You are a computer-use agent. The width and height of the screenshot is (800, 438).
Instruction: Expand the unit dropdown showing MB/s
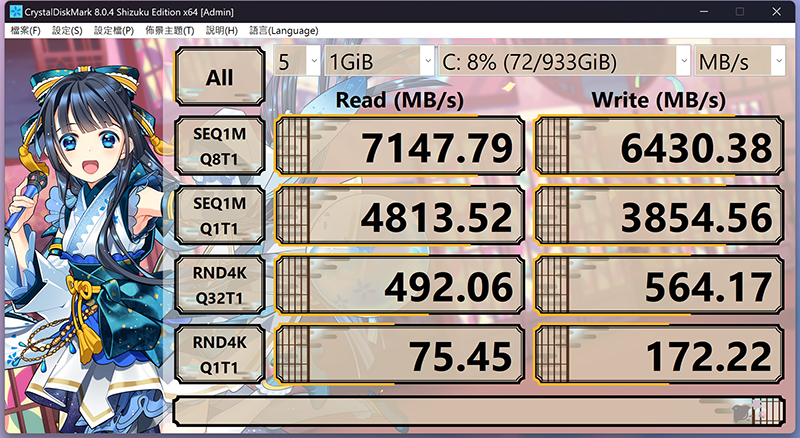coord(740,61)
